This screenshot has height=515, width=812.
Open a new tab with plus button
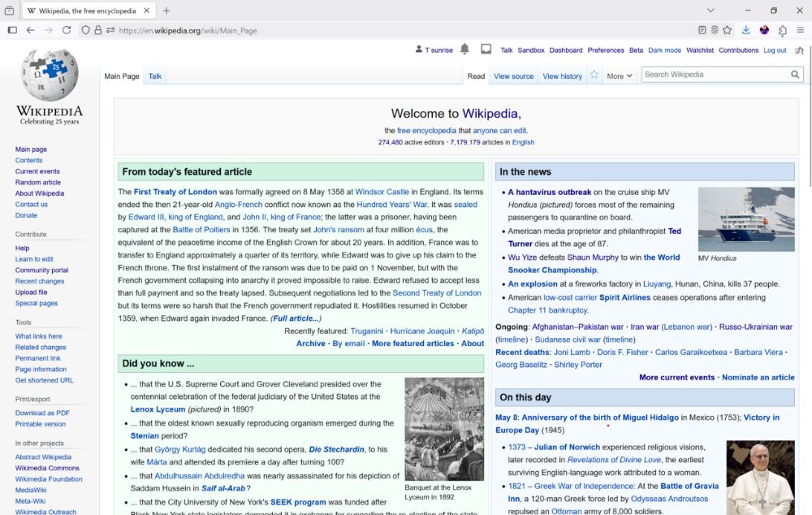click(166, 11)
